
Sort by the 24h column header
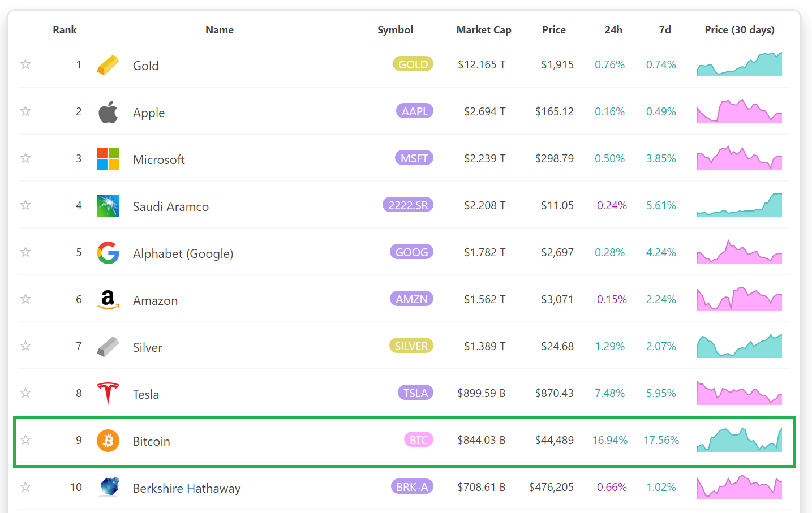click(613, 30)
